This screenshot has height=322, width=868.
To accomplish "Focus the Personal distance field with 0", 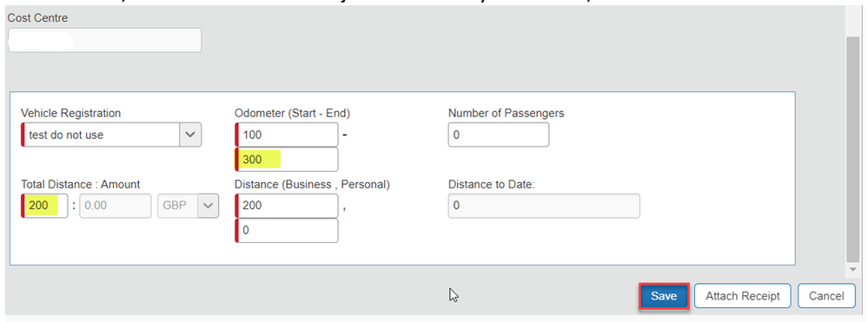I will pos(286,231).
